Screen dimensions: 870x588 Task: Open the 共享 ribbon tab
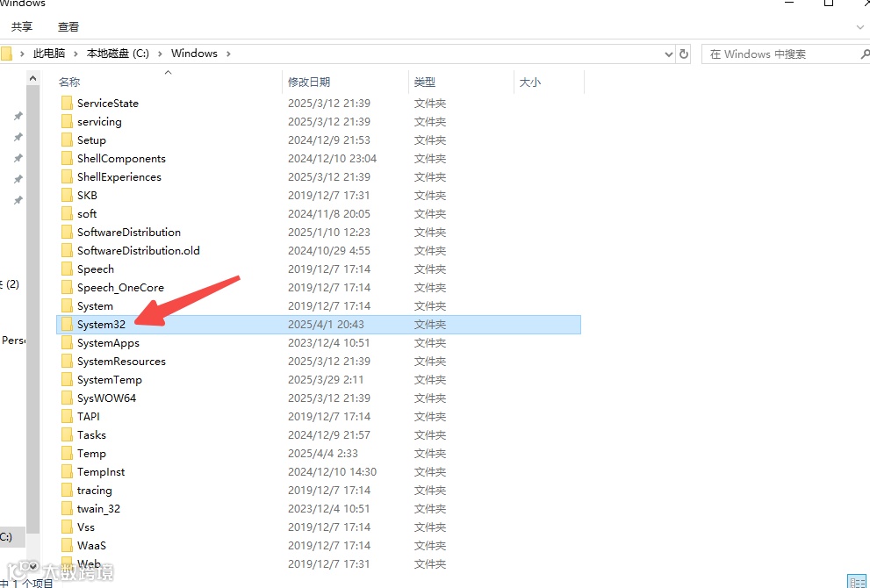coord(22,26)
